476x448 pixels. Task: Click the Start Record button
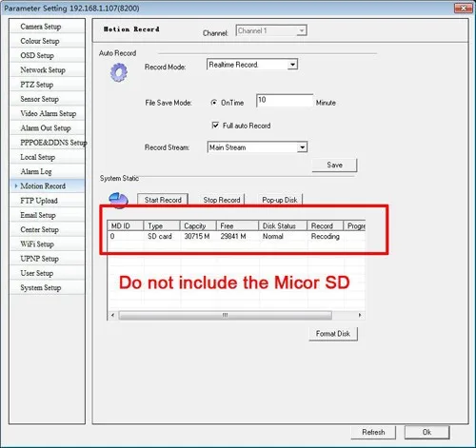[x=163, y=200]
